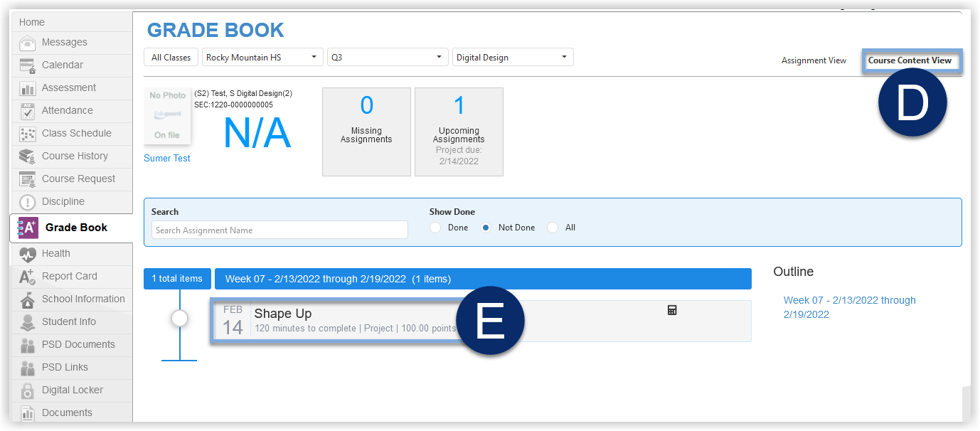The height and width of the screenshot is (431, 980).
Task: Click the Search Assignment Name field
Action: tap(279, 230)
